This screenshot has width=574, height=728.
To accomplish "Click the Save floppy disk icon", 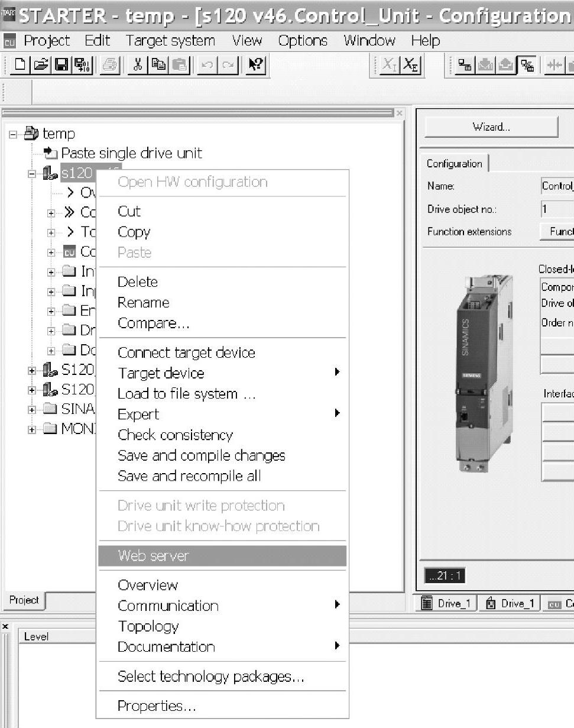I will tap(60, 65).
